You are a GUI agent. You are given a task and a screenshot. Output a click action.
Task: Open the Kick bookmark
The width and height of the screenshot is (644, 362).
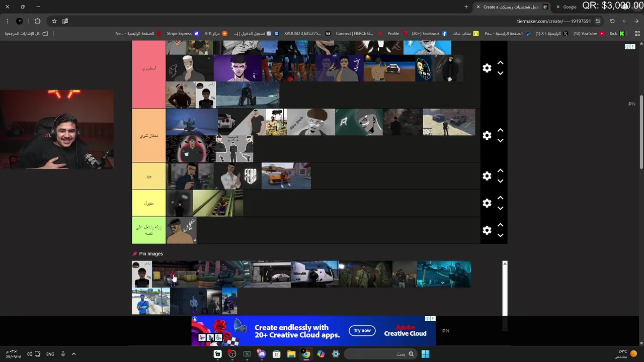[x=617, y=34]
